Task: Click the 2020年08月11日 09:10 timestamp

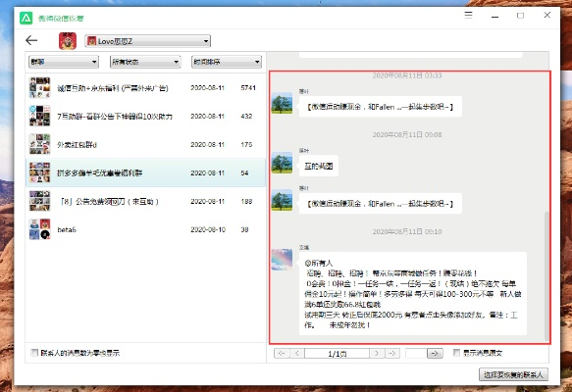Action: 407,231
